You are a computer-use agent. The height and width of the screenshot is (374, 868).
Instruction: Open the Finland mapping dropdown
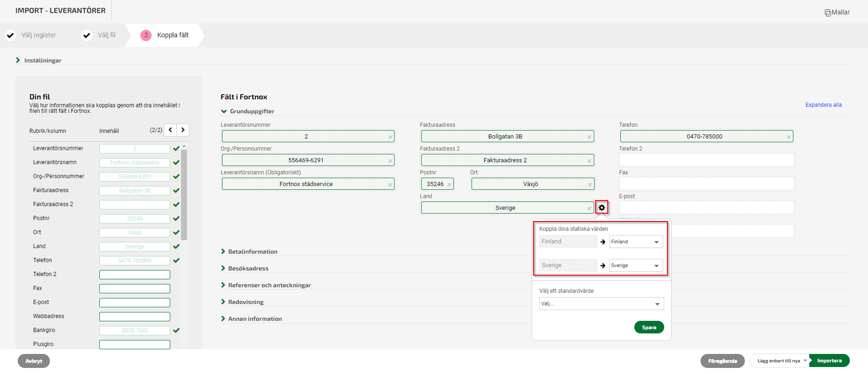pos(635,242)
